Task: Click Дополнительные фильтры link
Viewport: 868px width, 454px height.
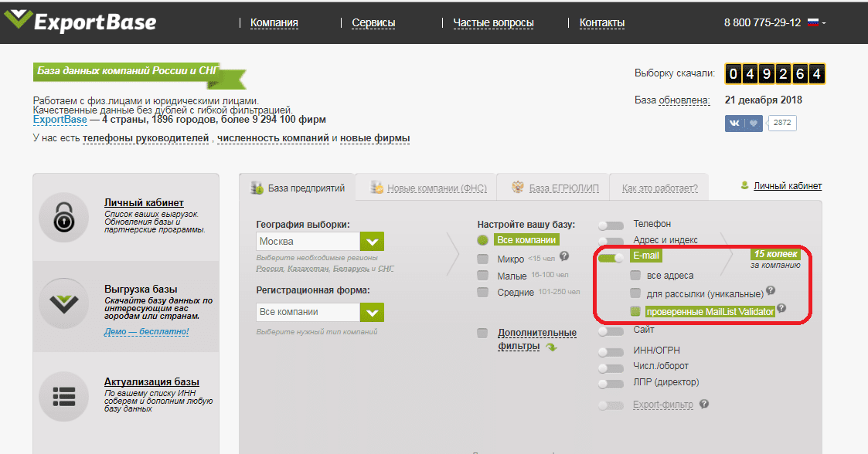Action: click(536, 340)
